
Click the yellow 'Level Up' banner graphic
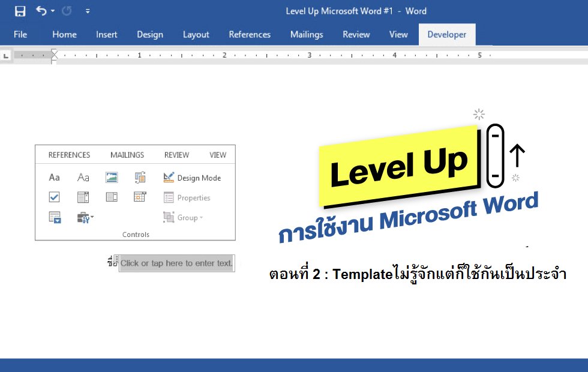point(400,167)
